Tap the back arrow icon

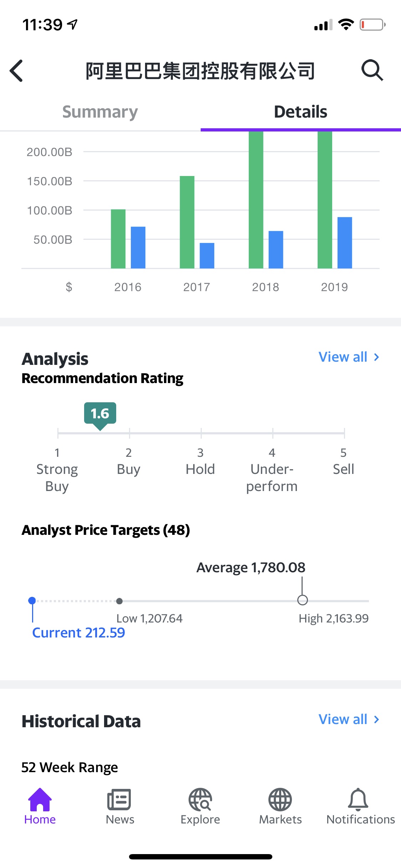pyautogui.click(x=16, y=71)
